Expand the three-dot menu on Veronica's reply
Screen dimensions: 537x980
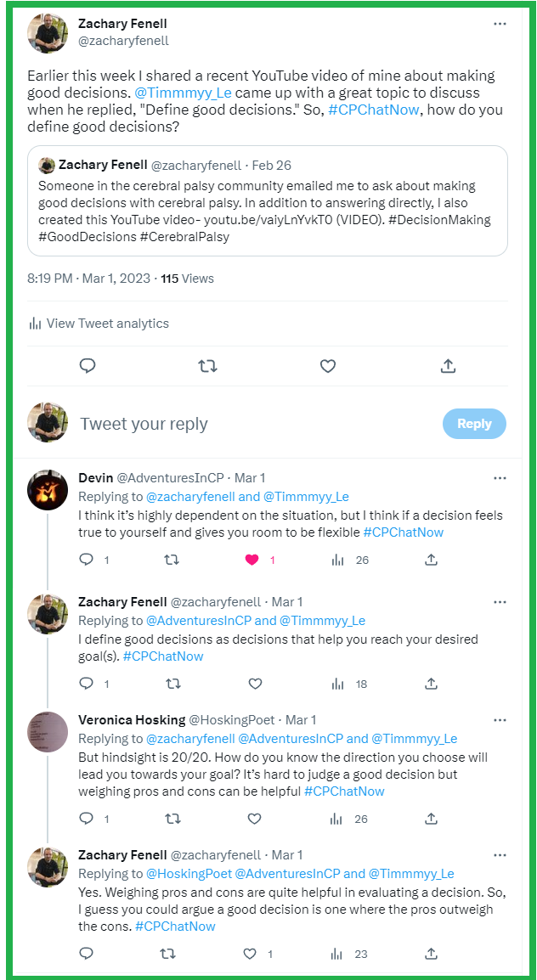point(500,719)
